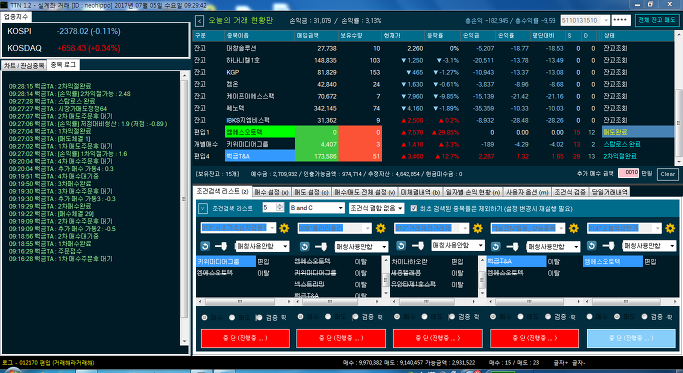Viewport: 683px width, 373px height.
Task: Open the 조건식 결합 없음 dropdown
Action: (x=376, y=208)
